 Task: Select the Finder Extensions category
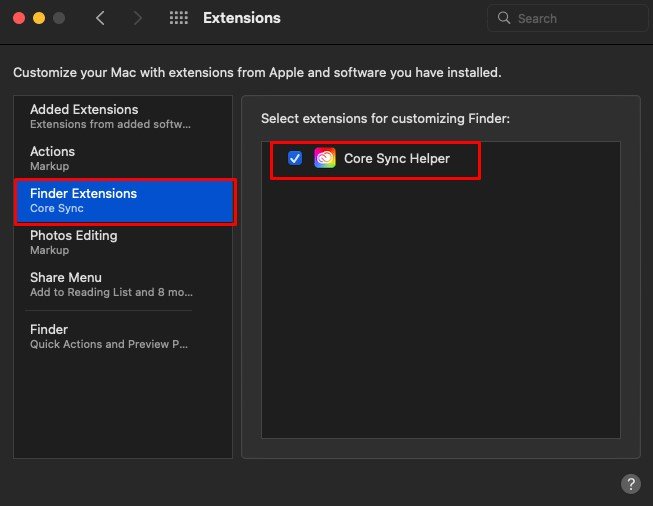click(125, 201)
